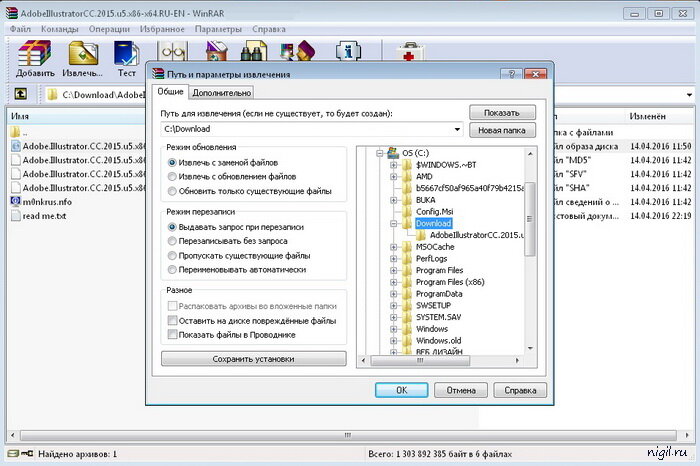Expand the $WINDOWS.~BT folder node
Screen dimensions: 700x466
(x=393, y=165)
